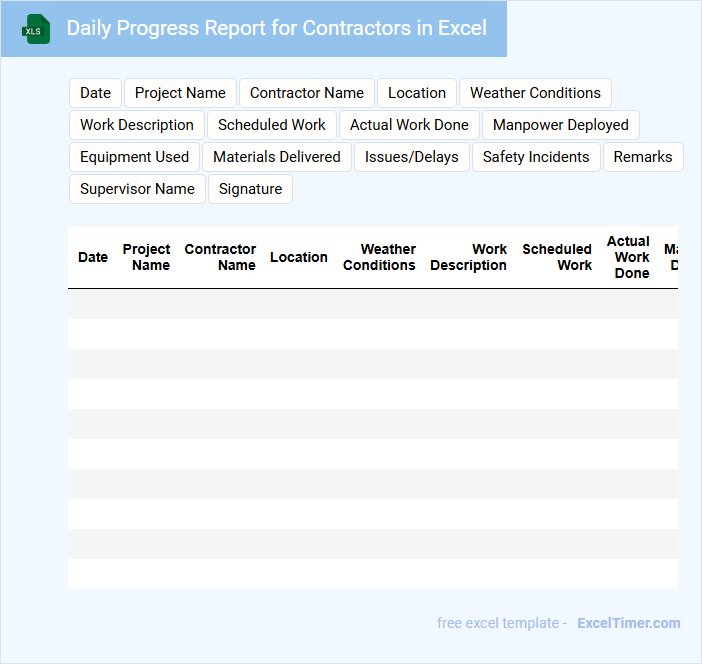
Task: Click the Project Name column header
Action: [x=146, y=257]
